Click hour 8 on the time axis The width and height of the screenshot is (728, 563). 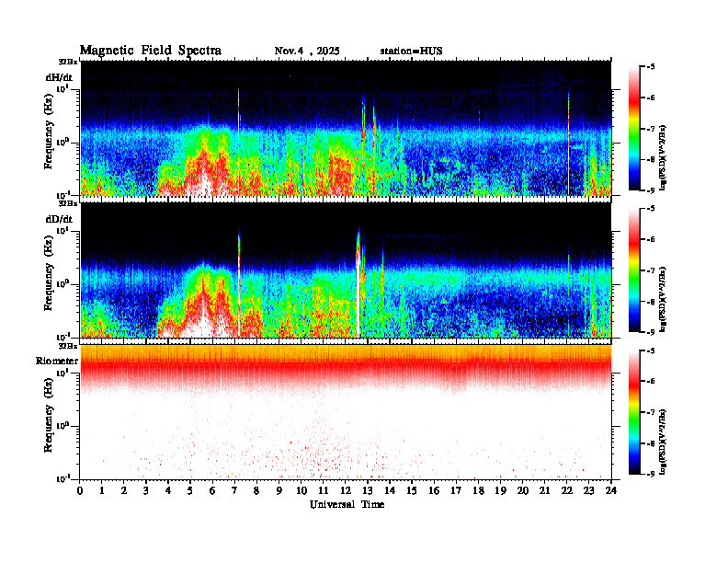[256, 491]
